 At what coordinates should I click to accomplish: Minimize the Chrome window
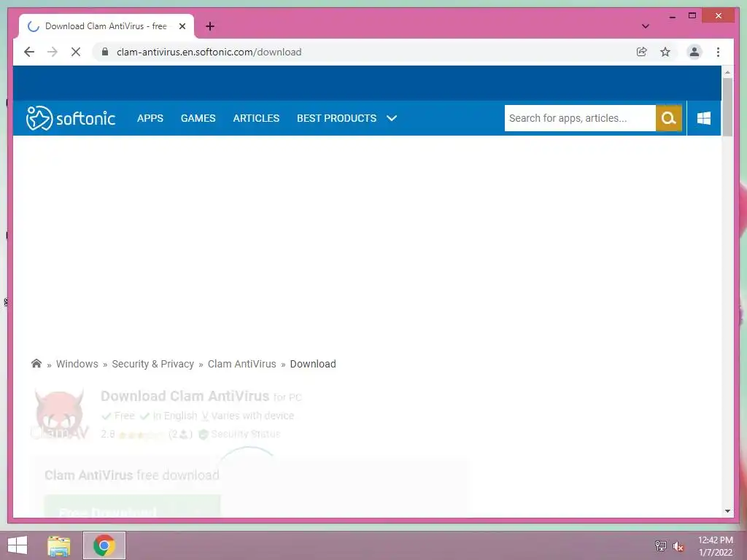pos(672,16)
